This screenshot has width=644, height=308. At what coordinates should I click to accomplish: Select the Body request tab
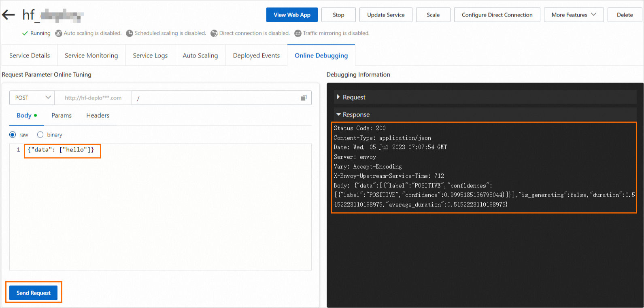pos(27,116)
